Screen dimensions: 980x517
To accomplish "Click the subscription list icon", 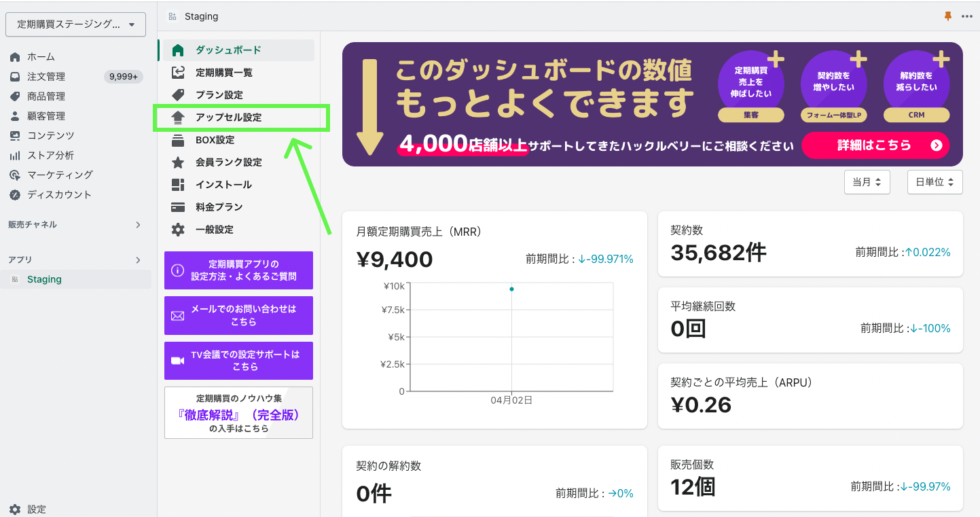I will 178,73.
